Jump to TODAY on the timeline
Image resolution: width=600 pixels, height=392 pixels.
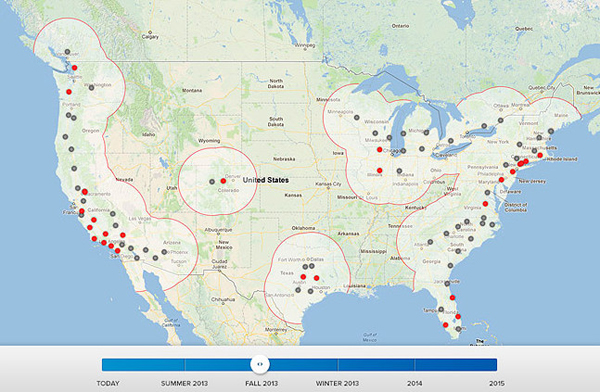(x=108, y=383)
